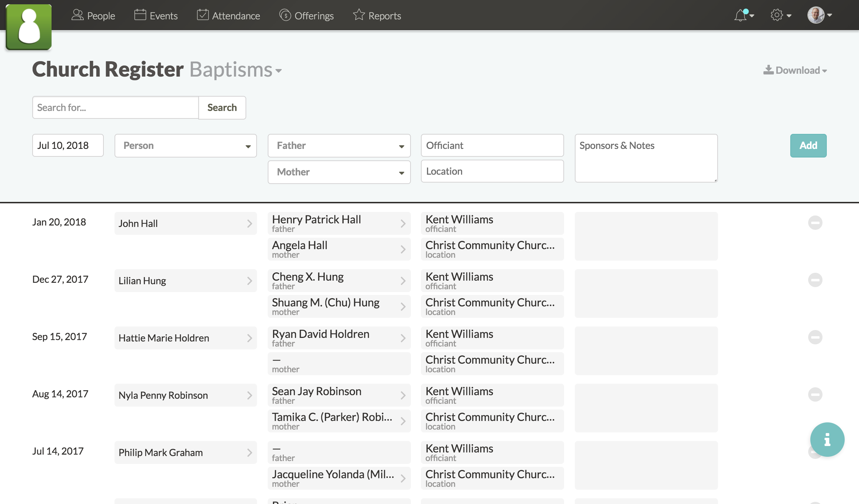Screen dimensions: 859x504
Task: Click the Church Register heading
Action: pyautogui.click(x=108, y=69)
